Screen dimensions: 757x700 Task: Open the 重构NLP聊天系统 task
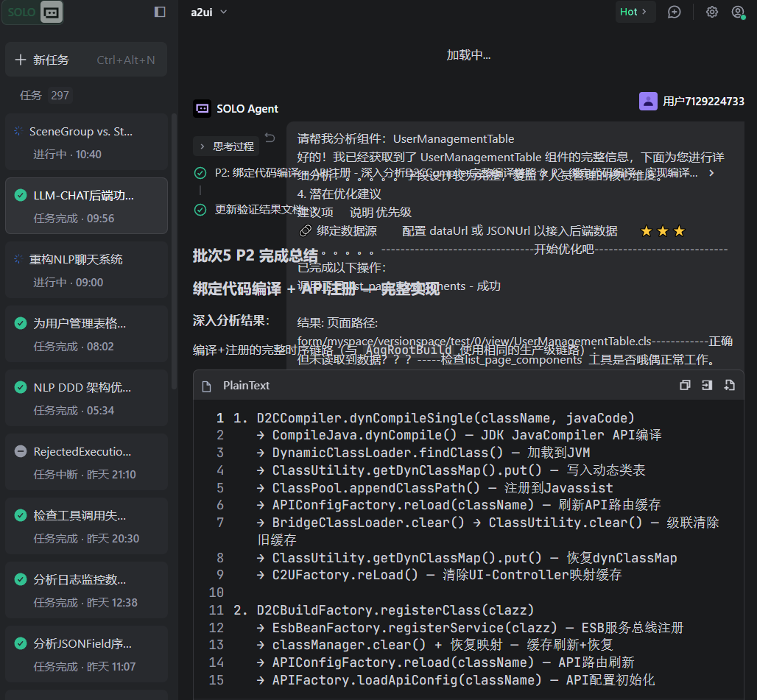point(86,270)
